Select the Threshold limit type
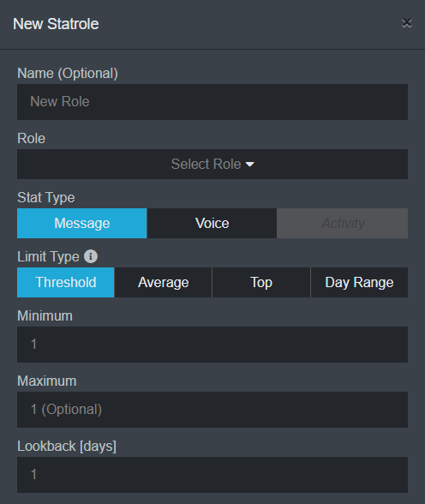Image resolution: width=425 pixels, height=504 pixels. 66,283
